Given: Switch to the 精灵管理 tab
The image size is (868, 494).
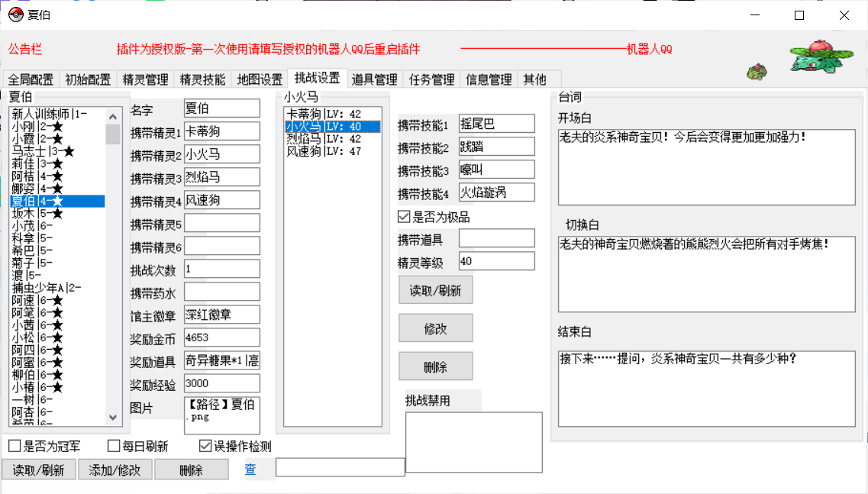Looking at the screenshot, I should (x=145, y=79).
